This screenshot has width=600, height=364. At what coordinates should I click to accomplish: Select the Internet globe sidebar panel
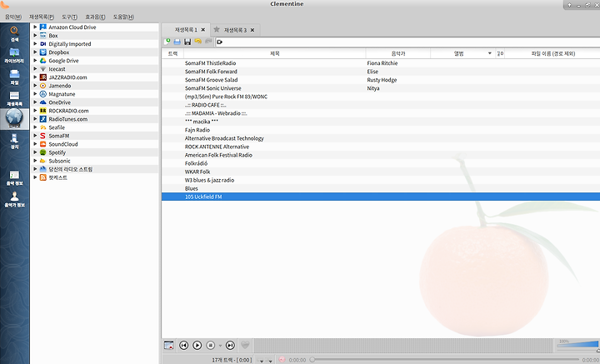(14, 119)
